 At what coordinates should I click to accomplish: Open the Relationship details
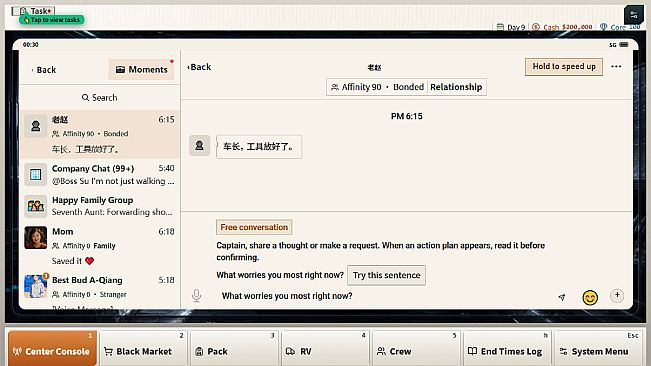tap(456, 87)
